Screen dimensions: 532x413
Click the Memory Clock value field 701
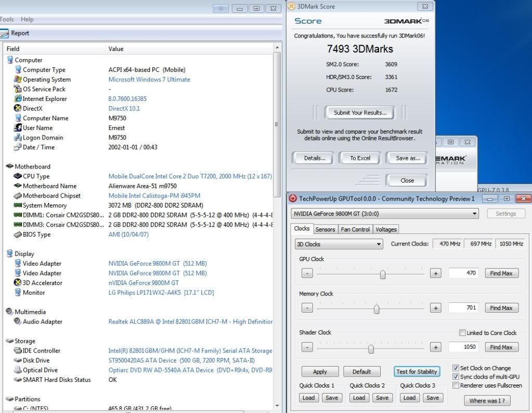pyautogui.click(x=463, y=307)
